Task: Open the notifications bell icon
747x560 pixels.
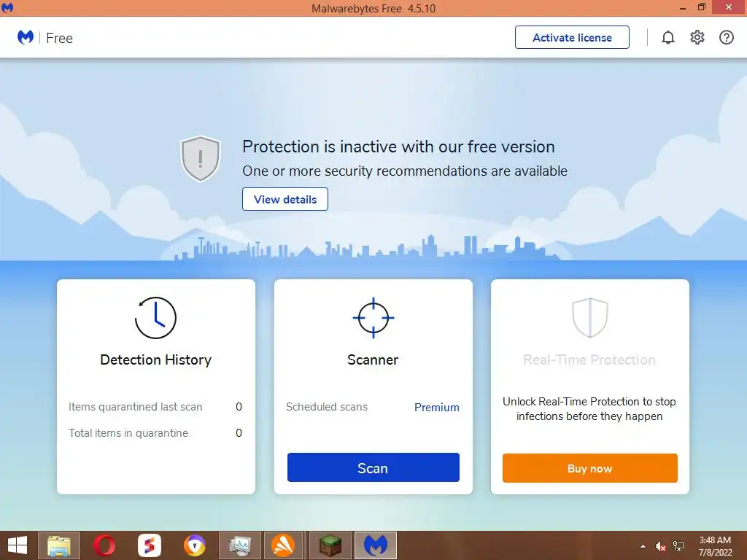Action: [668, 37]
